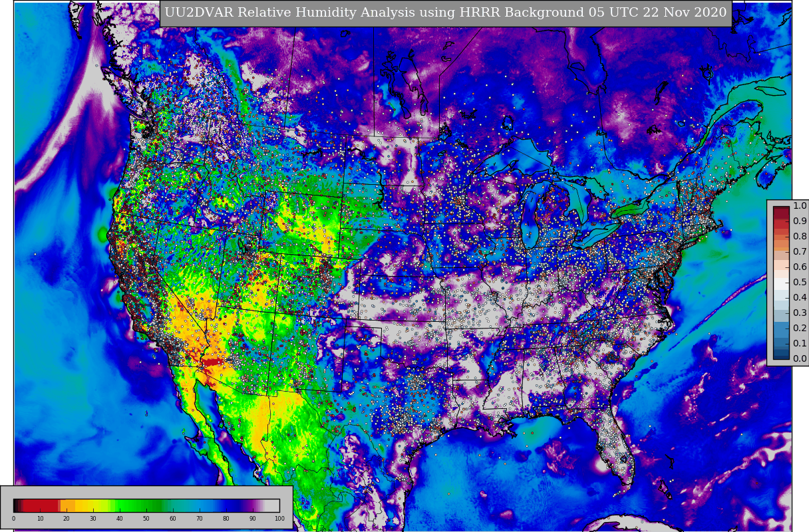Select the 0.0 label on right colorbar

pyautogui.click(x=800, y=359)
